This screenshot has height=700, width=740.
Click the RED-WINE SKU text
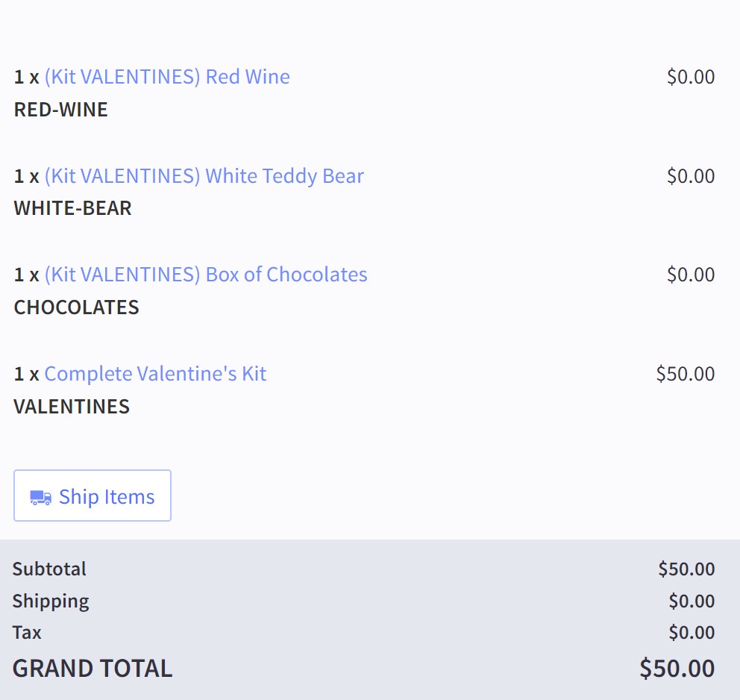point(61,110)
